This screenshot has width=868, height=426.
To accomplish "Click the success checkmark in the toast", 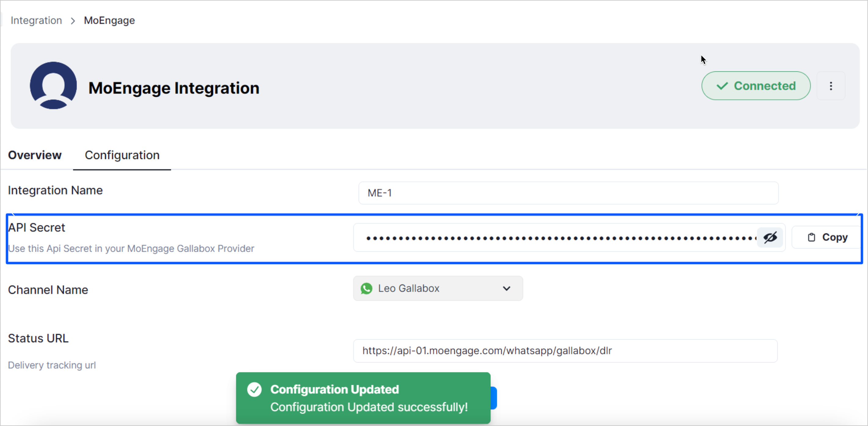I will click(255, 390).
